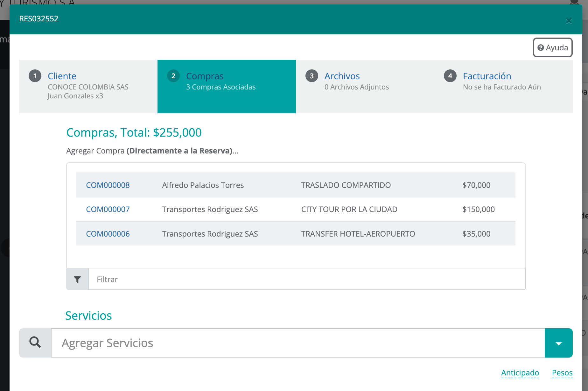This screenshot has width=588, height=391.
Task: Focus the Agregar Servicios search field
Action: tap(298, 343)
